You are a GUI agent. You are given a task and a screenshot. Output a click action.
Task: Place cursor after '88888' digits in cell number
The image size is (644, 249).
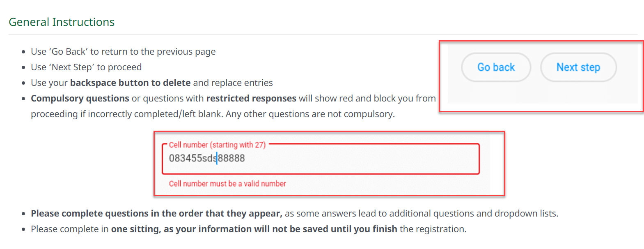click(x=246, y=158)
